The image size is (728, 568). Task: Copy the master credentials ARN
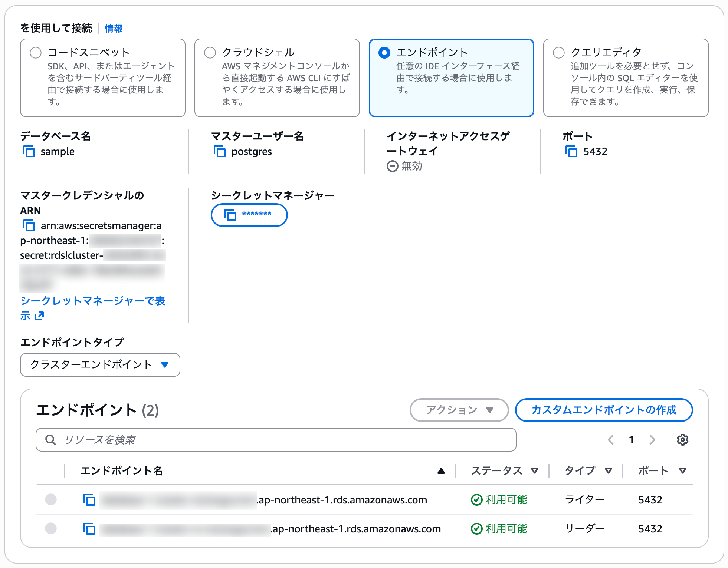[x=29, y=225]
